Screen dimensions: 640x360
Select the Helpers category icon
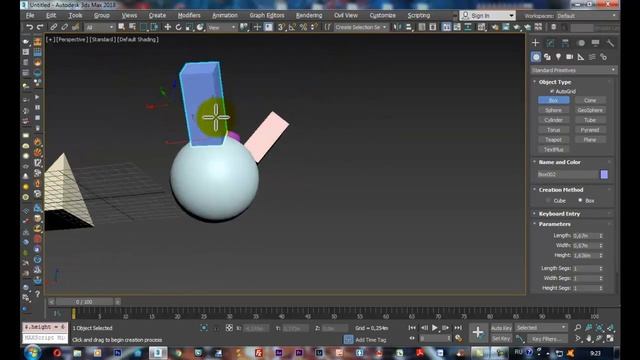[580, 57]
